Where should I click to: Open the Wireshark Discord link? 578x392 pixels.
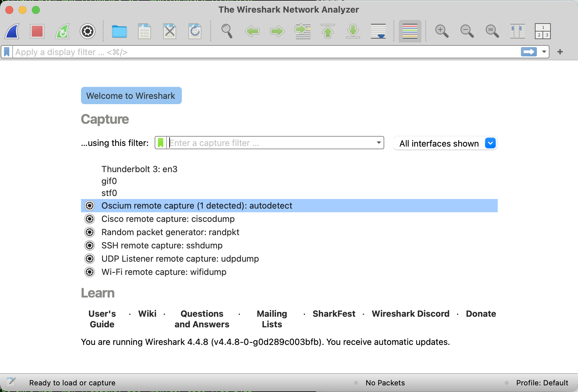[411, 314]
